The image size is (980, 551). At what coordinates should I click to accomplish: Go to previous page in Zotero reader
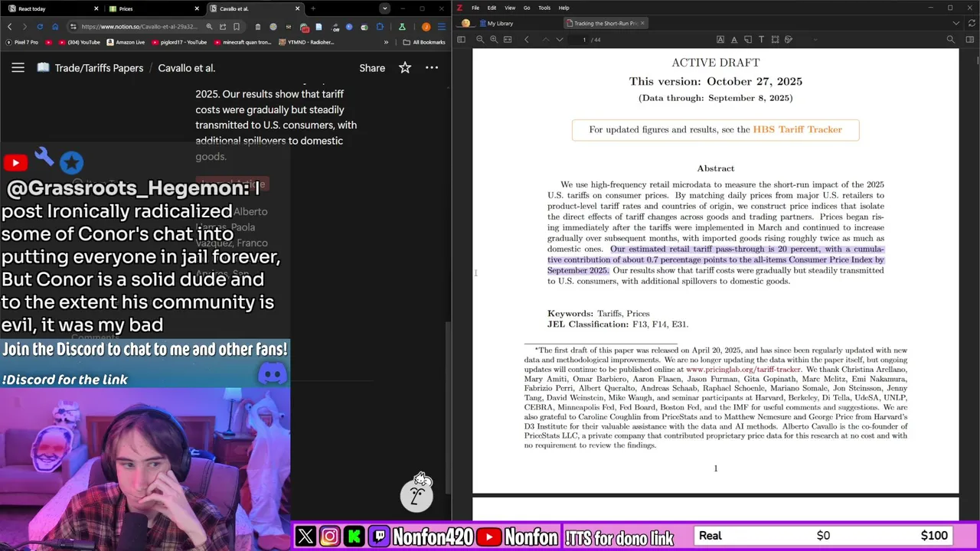click(545, 39)
